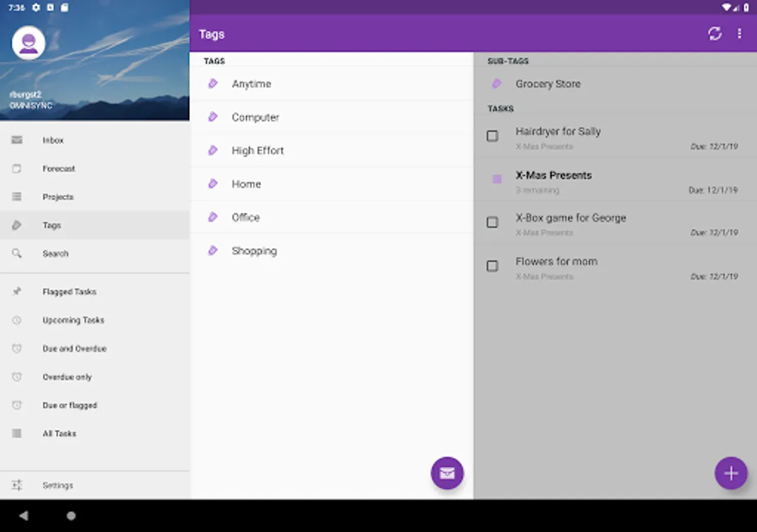Open the Flagged Tasks view

tap(95, 291)
